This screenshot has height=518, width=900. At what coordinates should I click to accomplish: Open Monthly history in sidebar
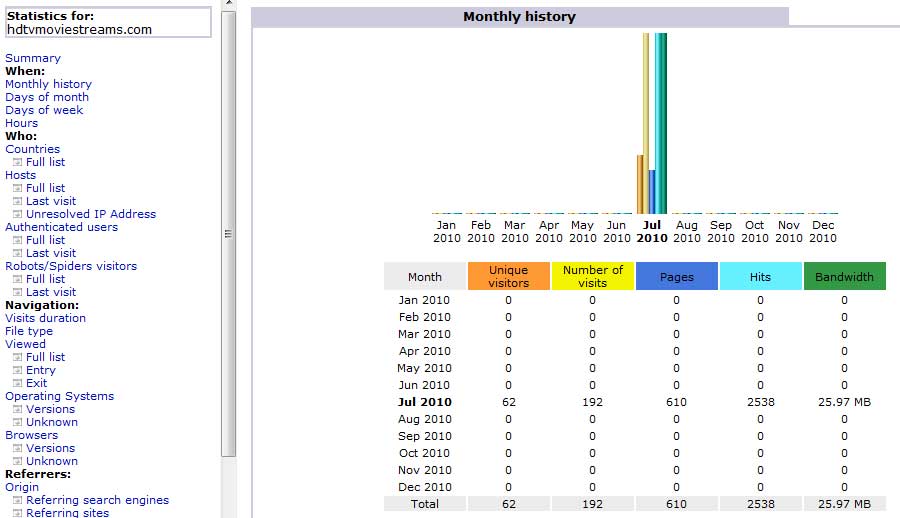(48, 84)
